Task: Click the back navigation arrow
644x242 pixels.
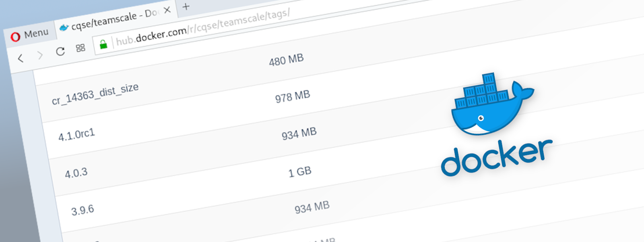Action: coord(21,58)
